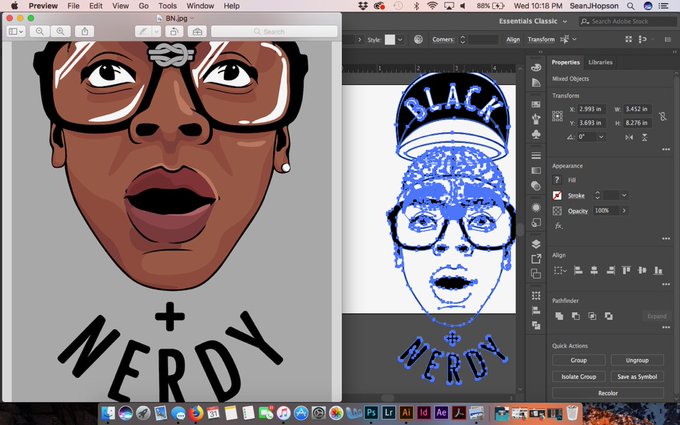Click Pathfinder Unite icon
The width and height of the screenshot is (680, 425).
559,316
